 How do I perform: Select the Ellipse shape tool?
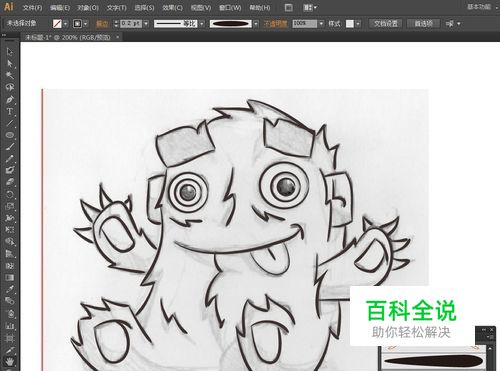tap(10, 135)
